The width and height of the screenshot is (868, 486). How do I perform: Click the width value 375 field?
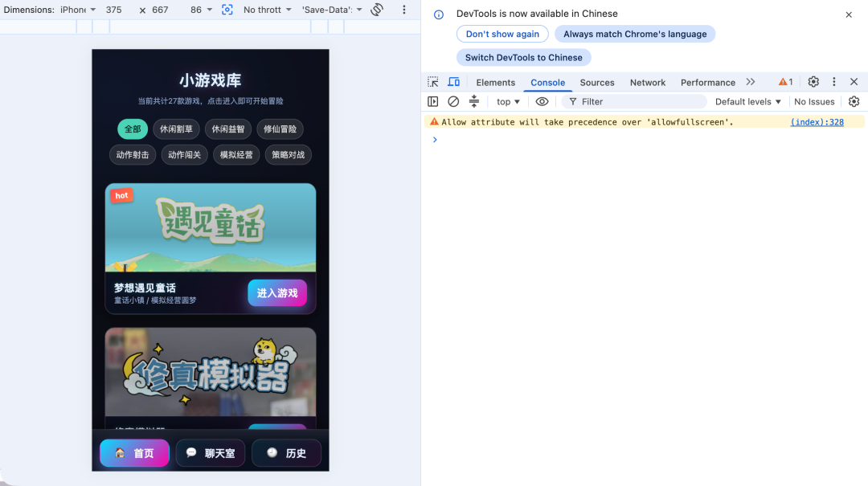pyautogui.click(x=114, y=10)
